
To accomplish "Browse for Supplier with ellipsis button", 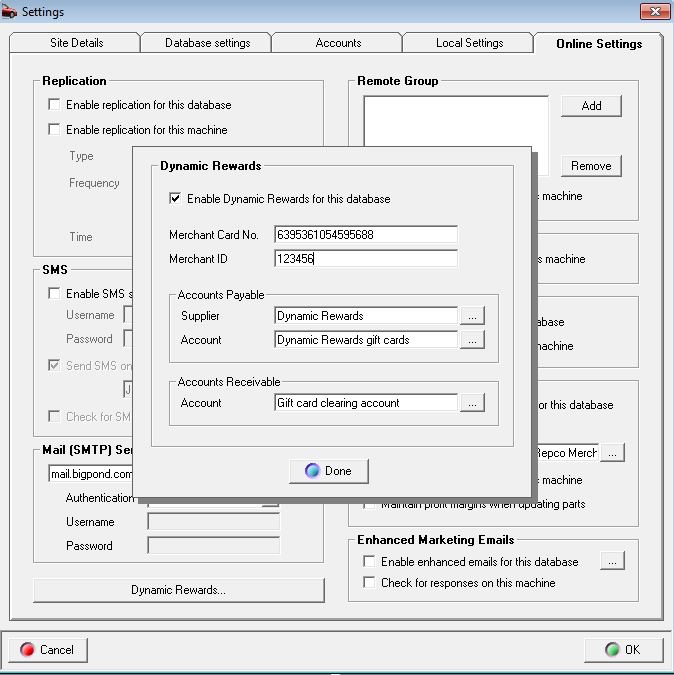I will pyautogui.click(x=472, y=316).
